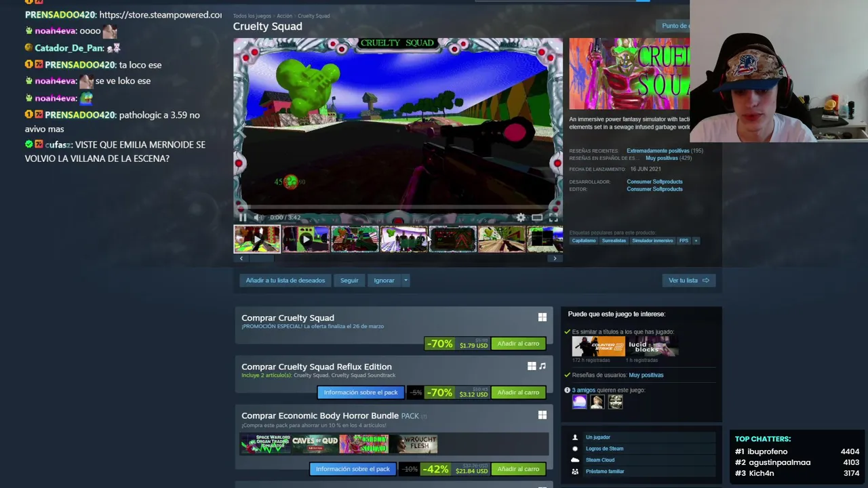868x488 pixels.
Task: Open the Wrought Flesh bundle image
Action: click(413, 445)
